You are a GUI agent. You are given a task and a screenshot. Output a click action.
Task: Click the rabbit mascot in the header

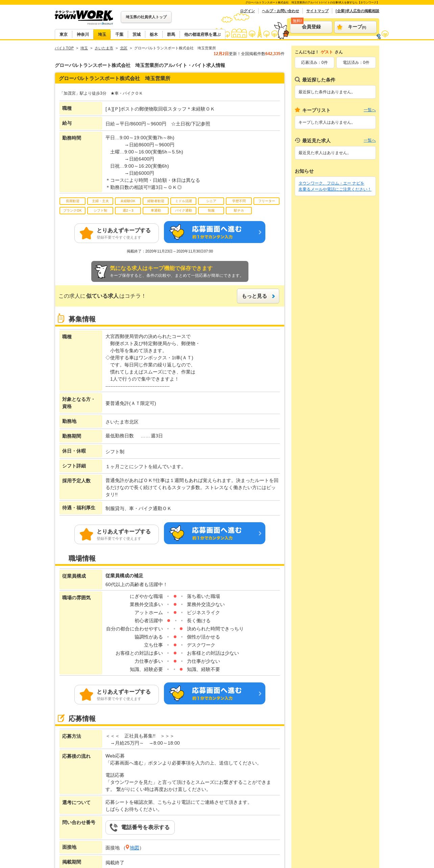point(281,30)
